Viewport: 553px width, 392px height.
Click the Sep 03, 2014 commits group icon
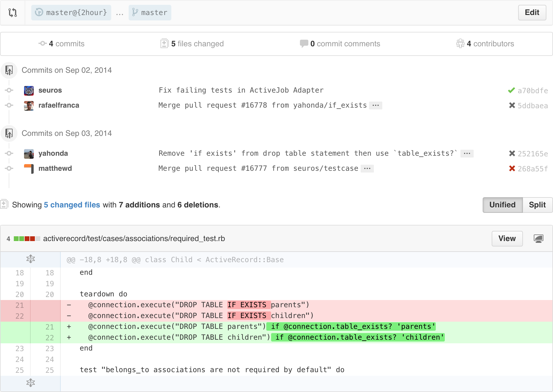pyautogui.click(x=9, y=133)
